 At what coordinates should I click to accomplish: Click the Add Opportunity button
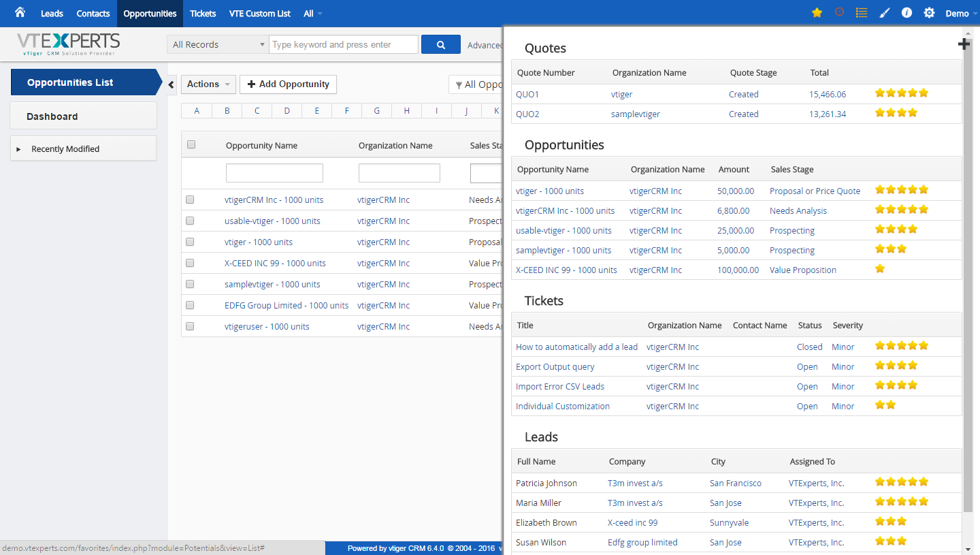[288, 84]
